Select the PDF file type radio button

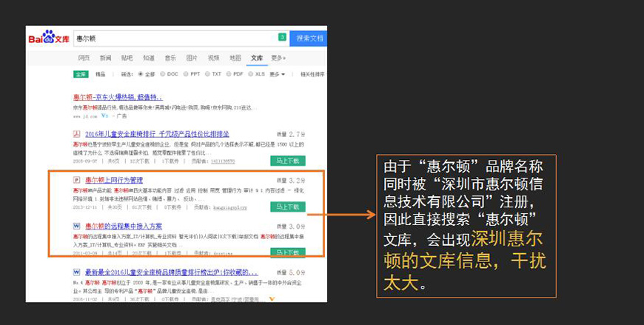click(x=229, y=74)
